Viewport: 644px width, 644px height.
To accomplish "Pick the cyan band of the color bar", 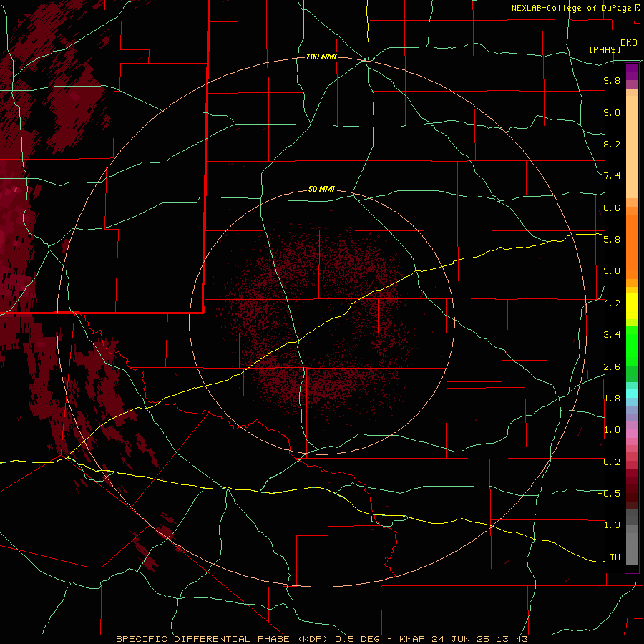I will pyautogui.click(x=632, y=394).
